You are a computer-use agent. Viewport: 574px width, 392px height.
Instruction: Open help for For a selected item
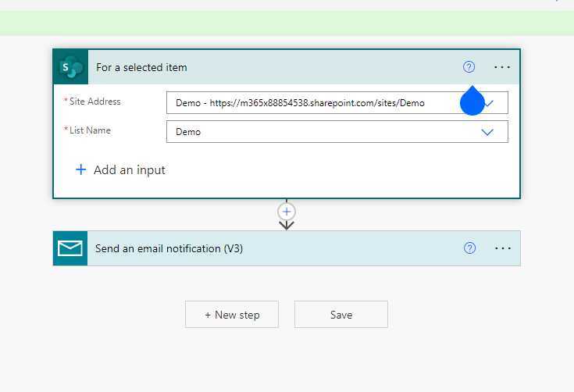click(469, 67)
